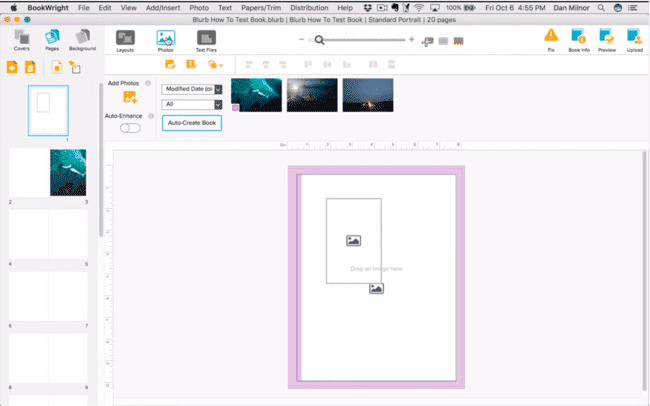Image resolution: width=650 pixels, height=406 pixels.
Task: Add a text container tool
Action: click(191, 64)
